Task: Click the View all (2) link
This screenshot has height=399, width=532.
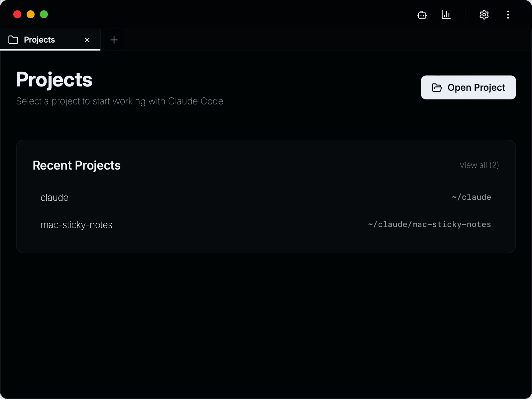Action: [479, 165]
